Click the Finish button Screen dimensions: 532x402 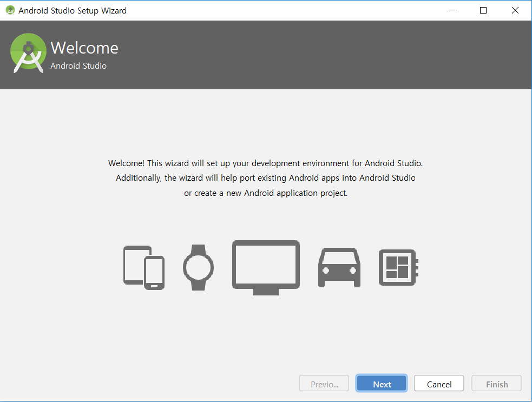point(496,384)
